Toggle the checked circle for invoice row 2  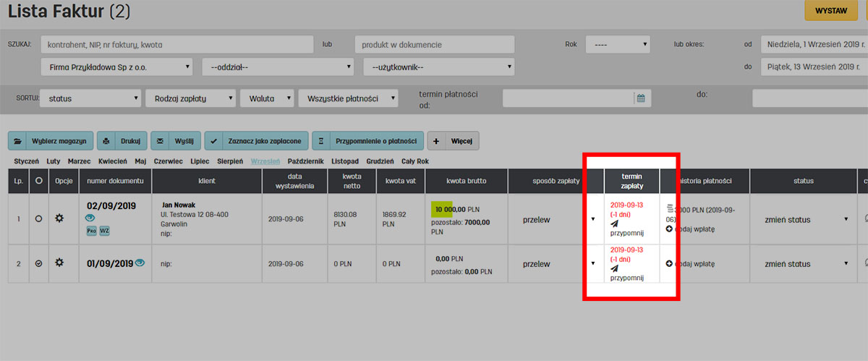[38, 264]
